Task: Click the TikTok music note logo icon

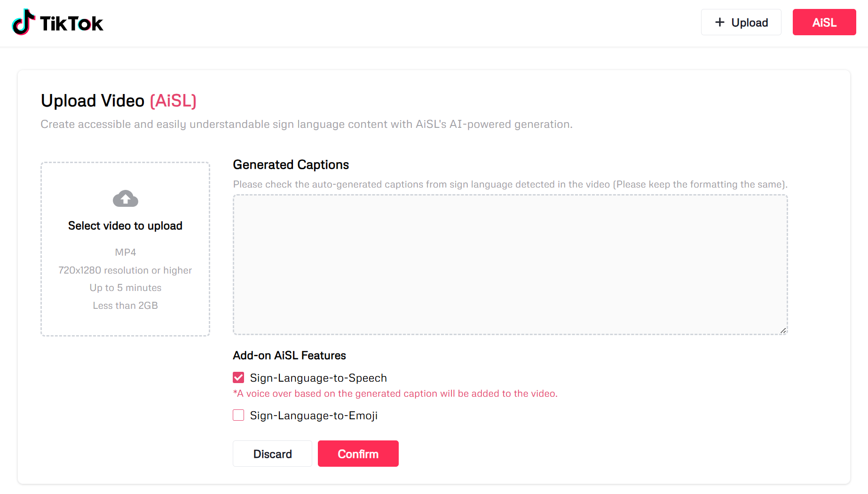Action: tap(23, 22)
